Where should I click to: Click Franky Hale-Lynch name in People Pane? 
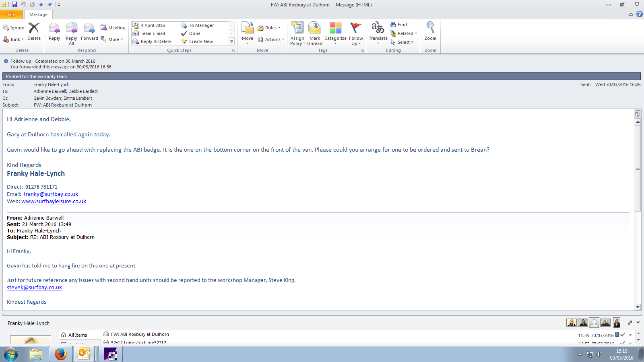[29, 323]
